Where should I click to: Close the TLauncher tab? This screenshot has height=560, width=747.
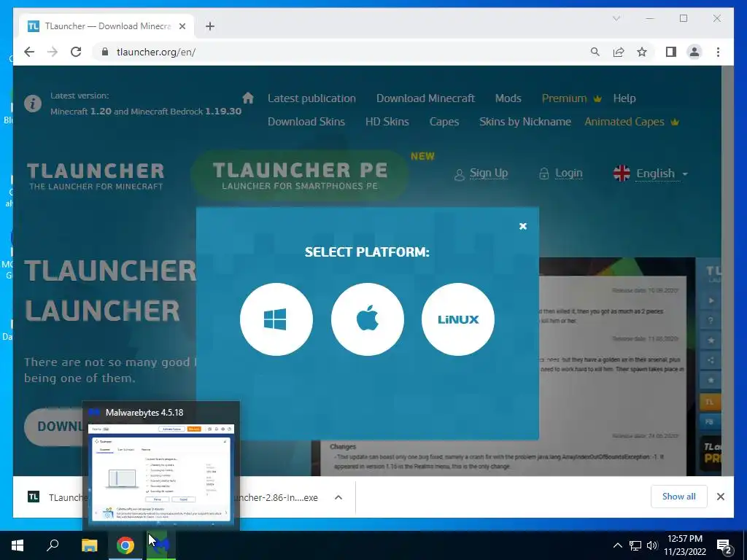[182, 26]
